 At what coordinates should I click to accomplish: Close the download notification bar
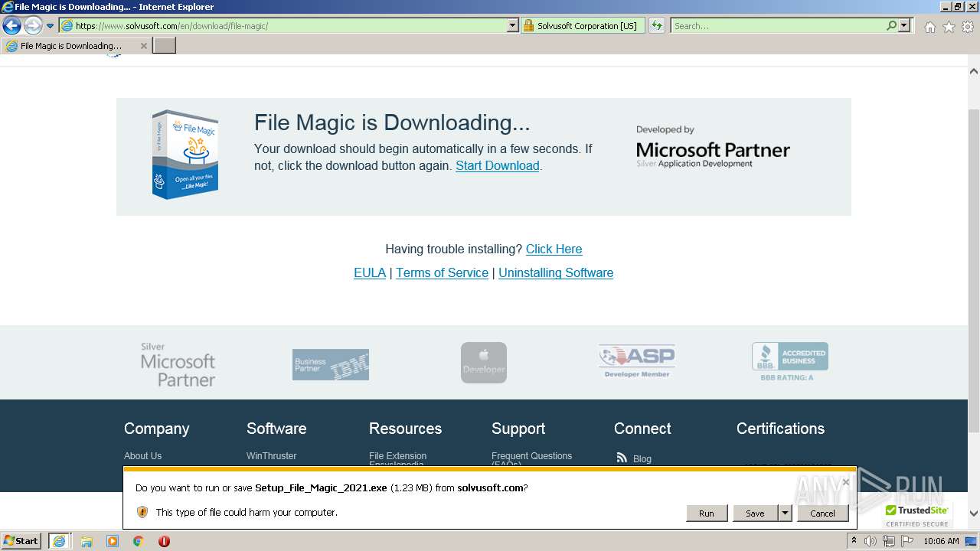point(845,482)
